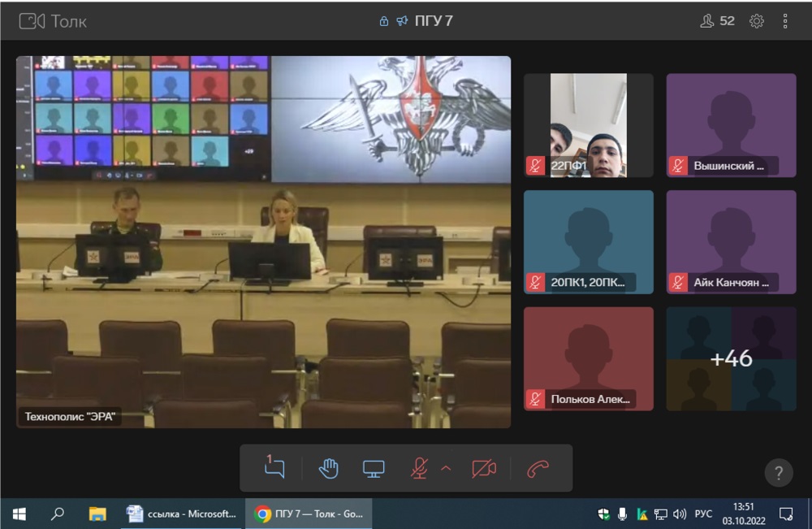Open the three-dot more options menu
The width and height of the screenshot is (812, 529).
785,21
